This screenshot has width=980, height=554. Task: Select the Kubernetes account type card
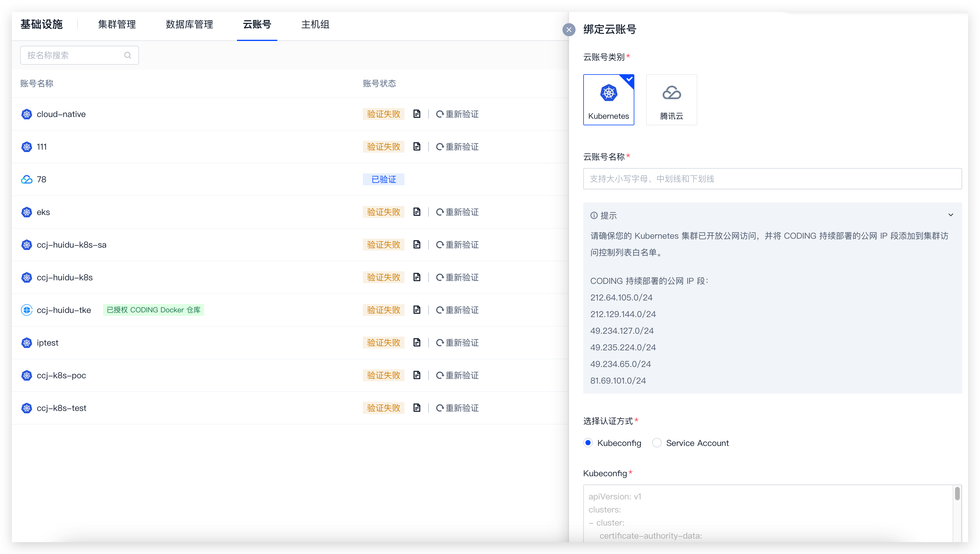click(x=608, y=100)
